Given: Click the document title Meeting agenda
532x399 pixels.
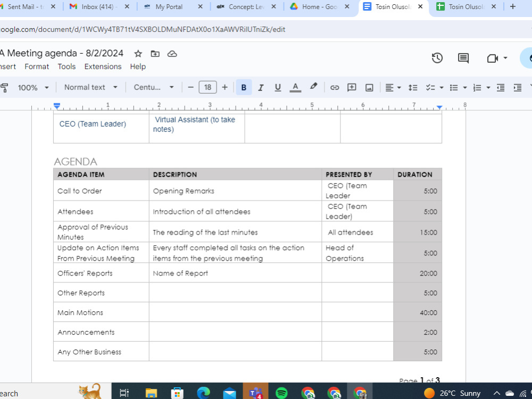Looking at the screenshot, I should point(62,53).
